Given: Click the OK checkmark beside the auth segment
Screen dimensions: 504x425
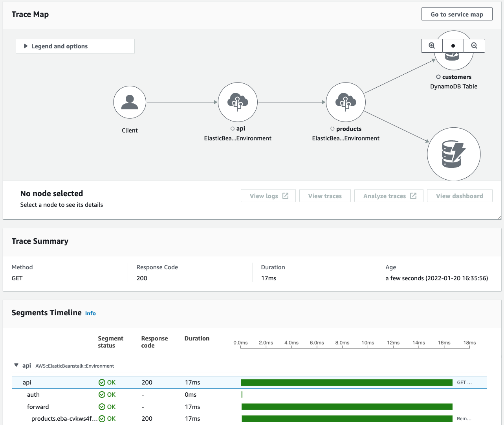Looking at the screenshot, I should [x=102, y=394].
